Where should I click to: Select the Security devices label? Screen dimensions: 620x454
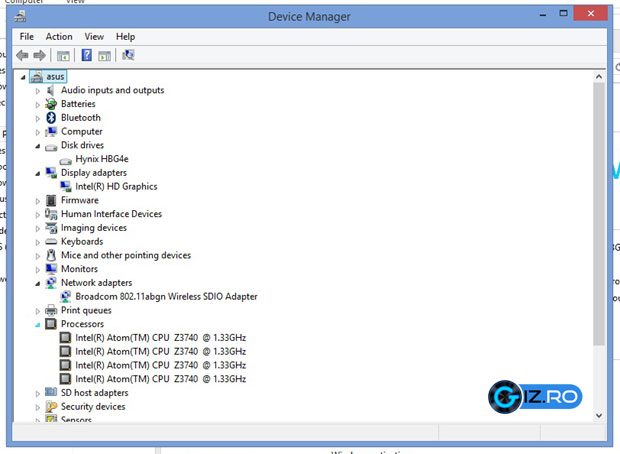93,407
